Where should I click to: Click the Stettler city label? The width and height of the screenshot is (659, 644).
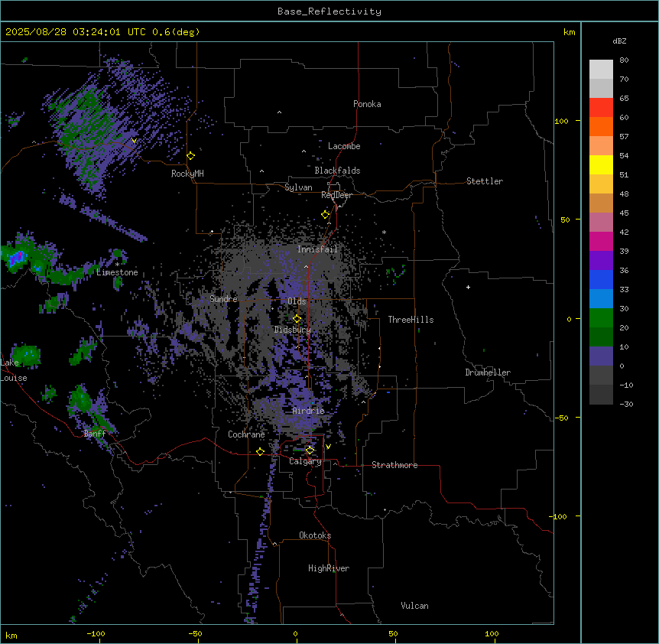coord(485,181)
